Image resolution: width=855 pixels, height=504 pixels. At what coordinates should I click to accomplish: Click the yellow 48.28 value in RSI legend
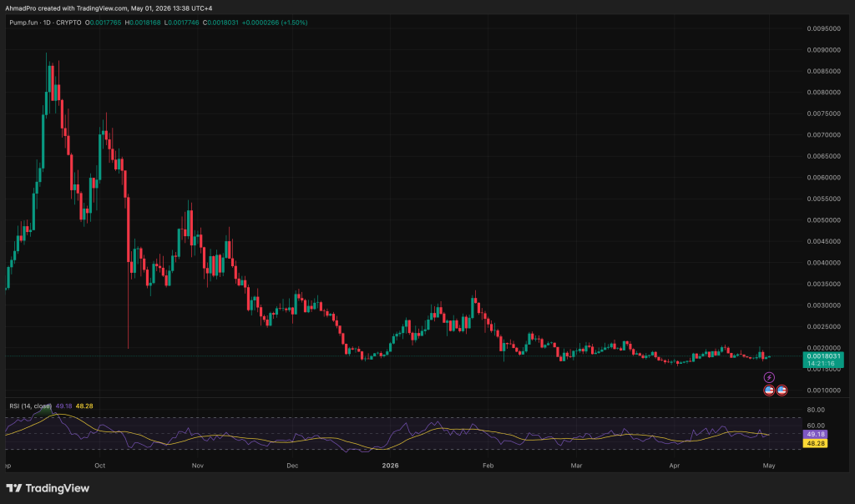click(84, 406)
